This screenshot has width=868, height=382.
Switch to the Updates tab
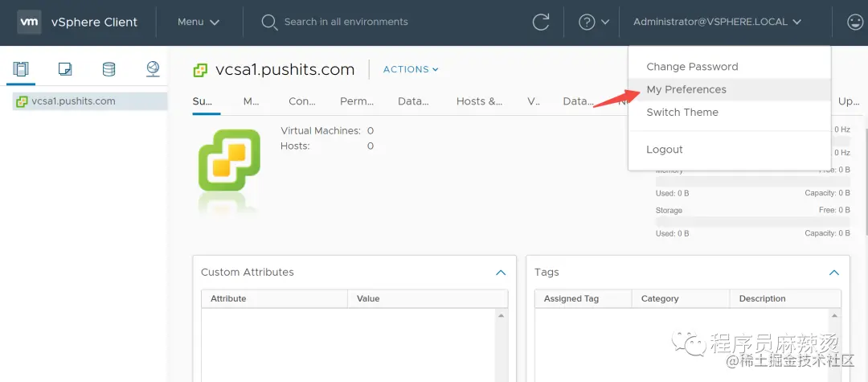pos(850,101)
